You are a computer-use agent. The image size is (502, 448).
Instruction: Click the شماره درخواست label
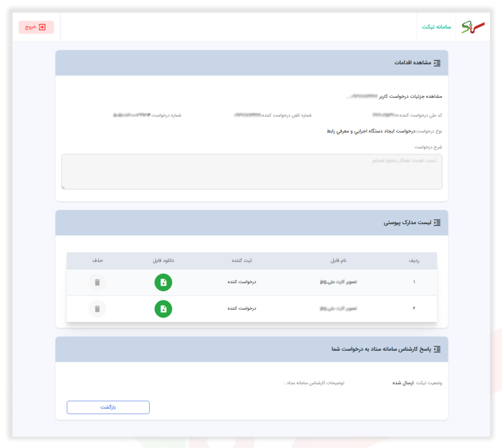point(166,115)
